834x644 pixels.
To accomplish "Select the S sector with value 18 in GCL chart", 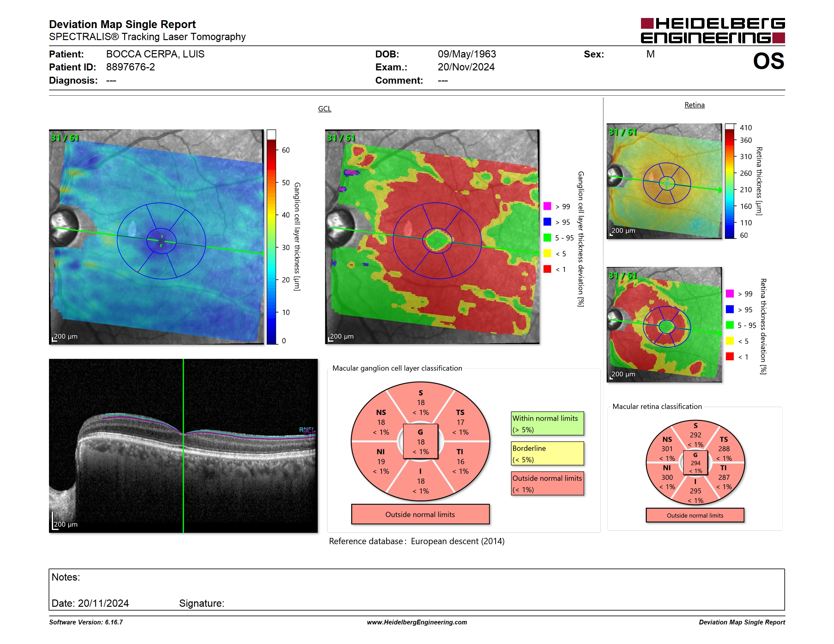I will [420, 402].
